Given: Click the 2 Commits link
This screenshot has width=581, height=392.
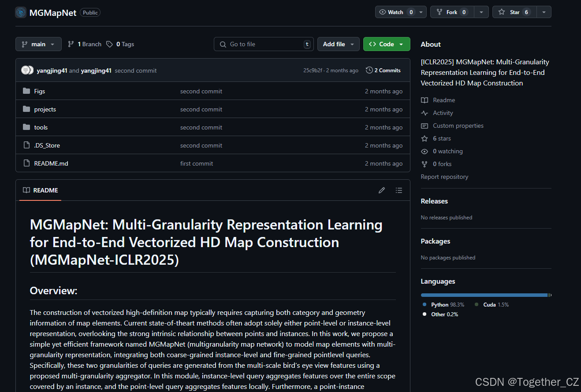Looking at the screenshot, I should (x=387, y=70).
